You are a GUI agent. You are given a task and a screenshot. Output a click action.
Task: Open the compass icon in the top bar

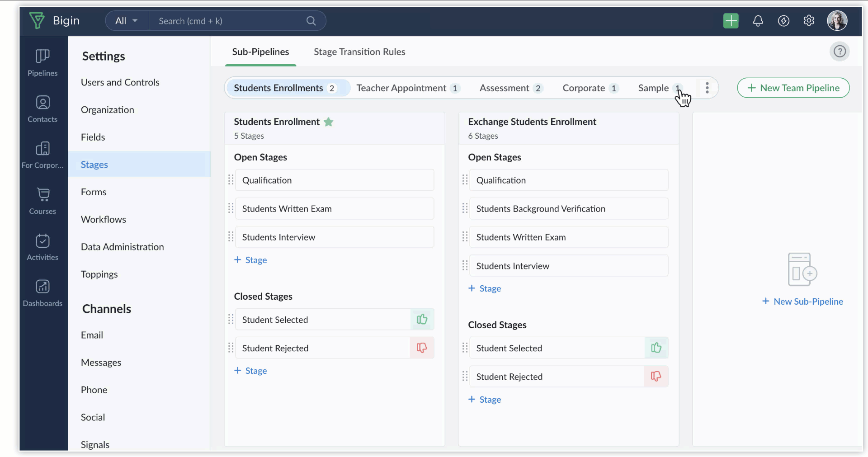click(x=783, y=21)
